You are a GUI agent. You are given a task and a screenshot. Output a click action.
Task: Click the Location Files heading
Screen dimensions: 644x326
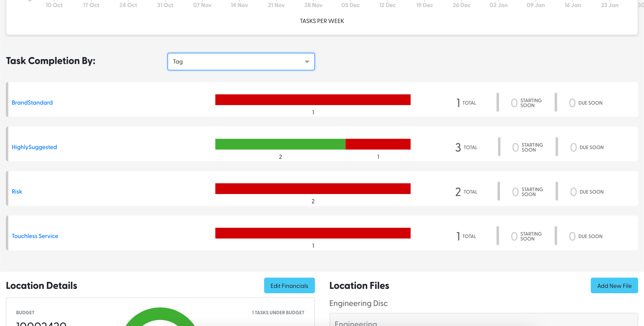tap(359, 285)
